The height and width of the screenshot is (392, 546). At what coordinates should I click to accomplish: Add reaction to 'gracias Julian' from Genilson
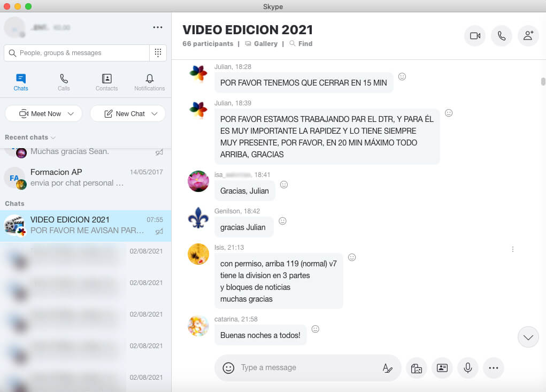(282, 221)
